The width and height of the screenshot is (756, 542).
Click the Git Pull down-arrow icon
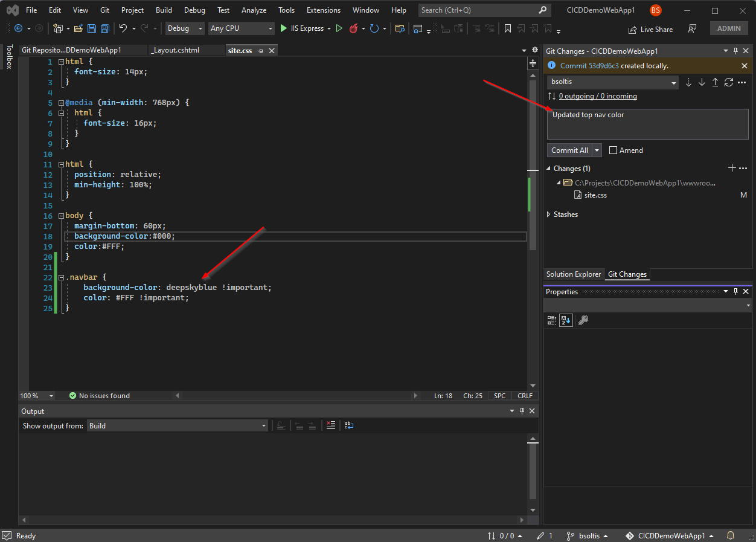click(x=702, y=82)
